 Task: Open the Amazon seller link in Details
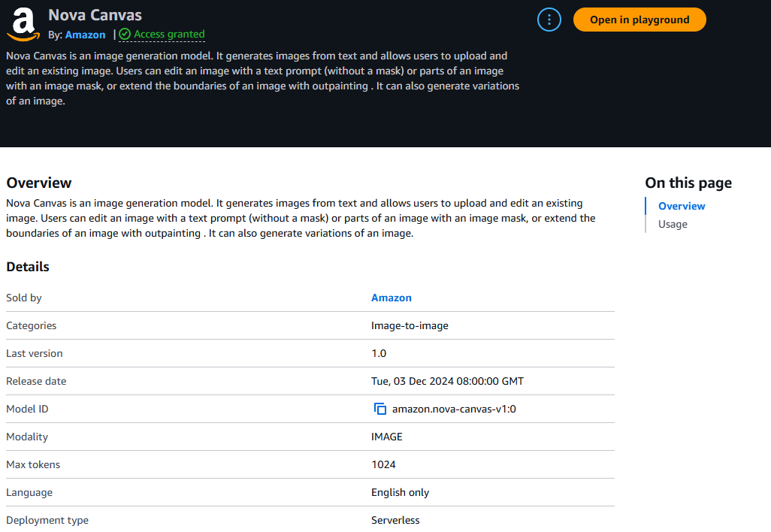(391, 298)
